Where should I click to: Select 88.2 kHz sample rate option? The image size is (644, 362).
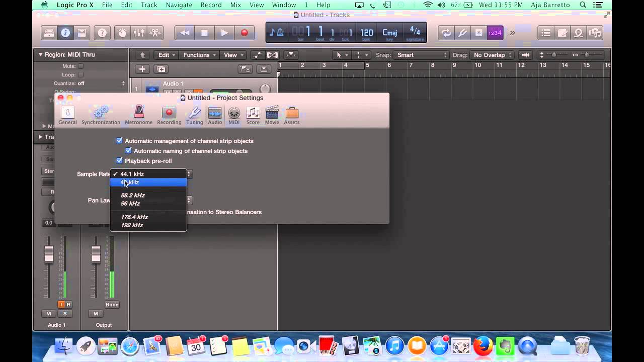[x=148, y=195]
